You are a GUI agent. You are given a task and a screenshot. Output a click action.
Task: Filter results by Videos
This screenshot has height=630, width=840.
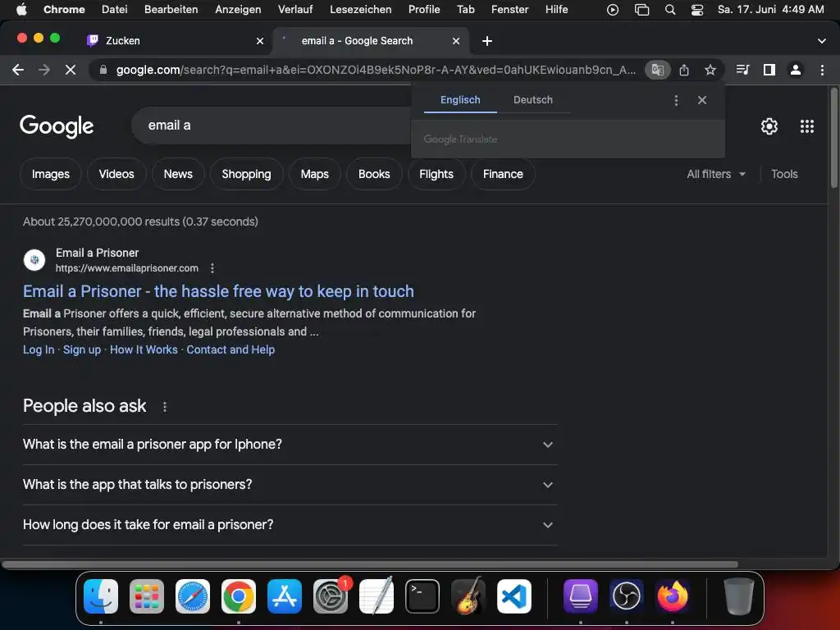(x=116, y=174)
